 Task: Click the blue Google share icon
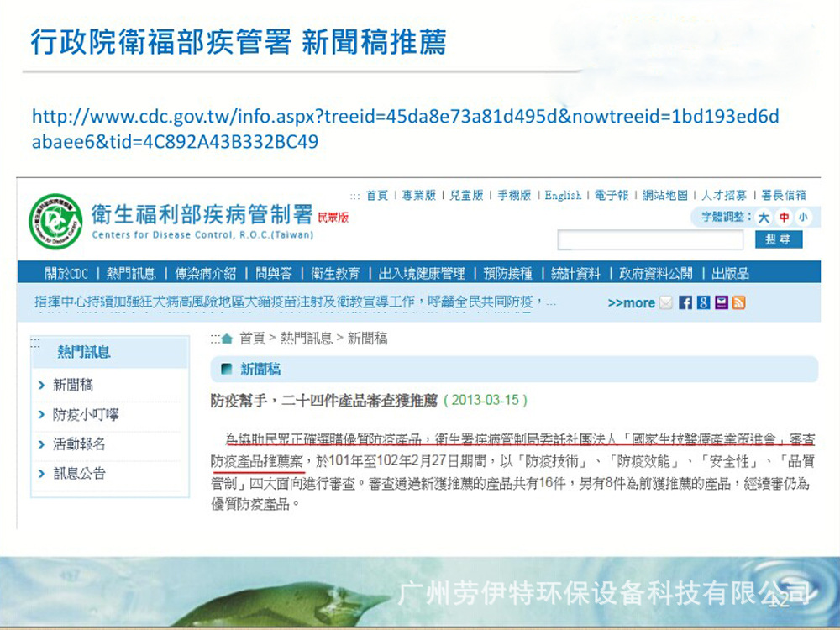(703, 302)
